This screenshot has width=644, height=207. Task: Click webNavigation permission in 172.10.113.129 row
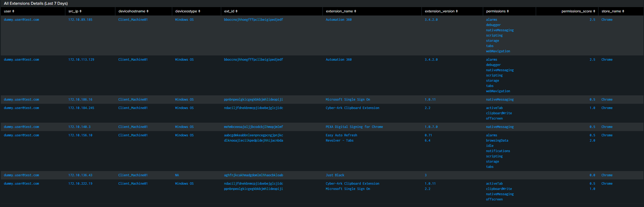(x=498, y=91)
